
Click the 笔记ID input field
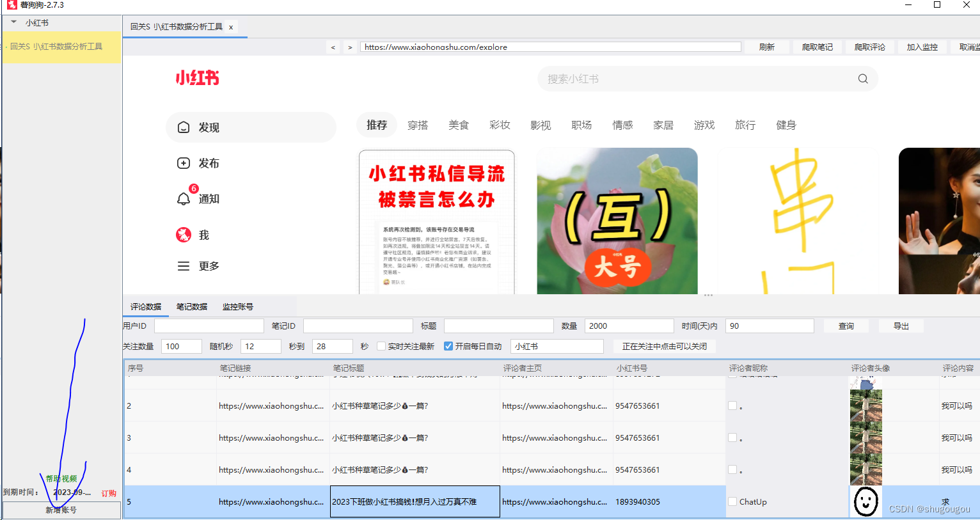pos(358,326)
